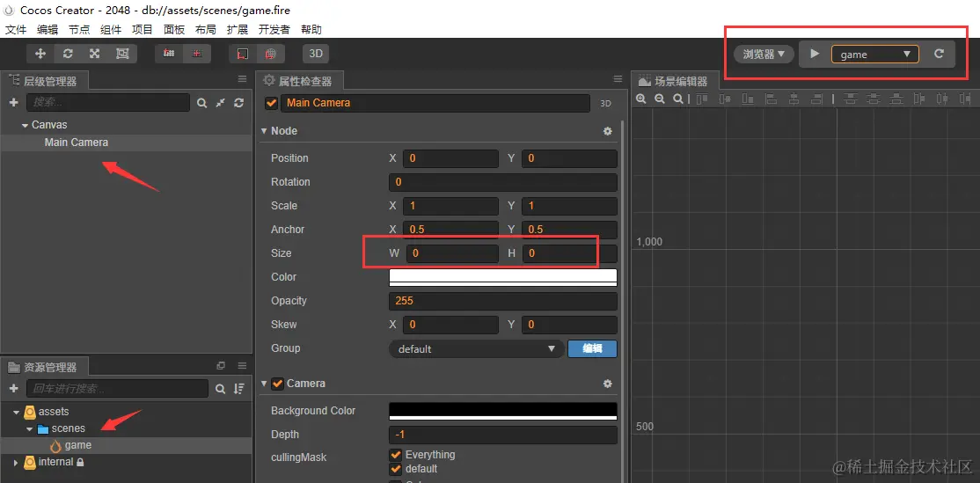
Task: Open the 节点 menu
Action: pos(79,29)
